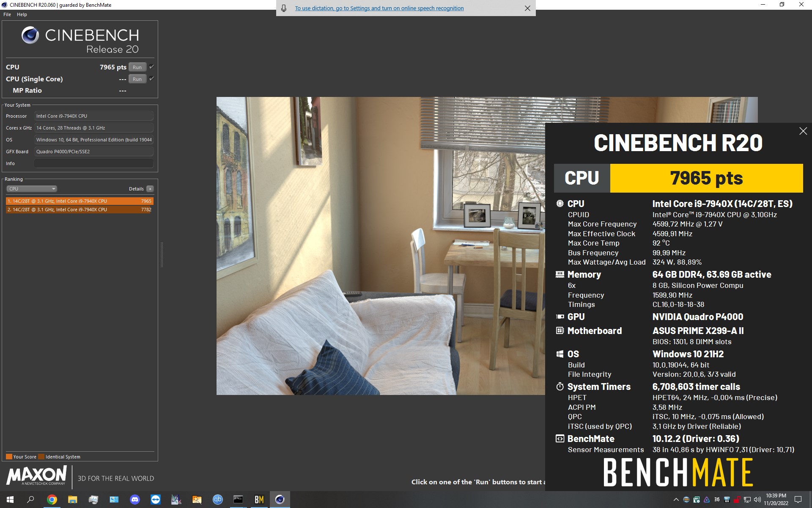Click the OS Windows icon in BenchMate panel
812x508 pixels.
560,354
